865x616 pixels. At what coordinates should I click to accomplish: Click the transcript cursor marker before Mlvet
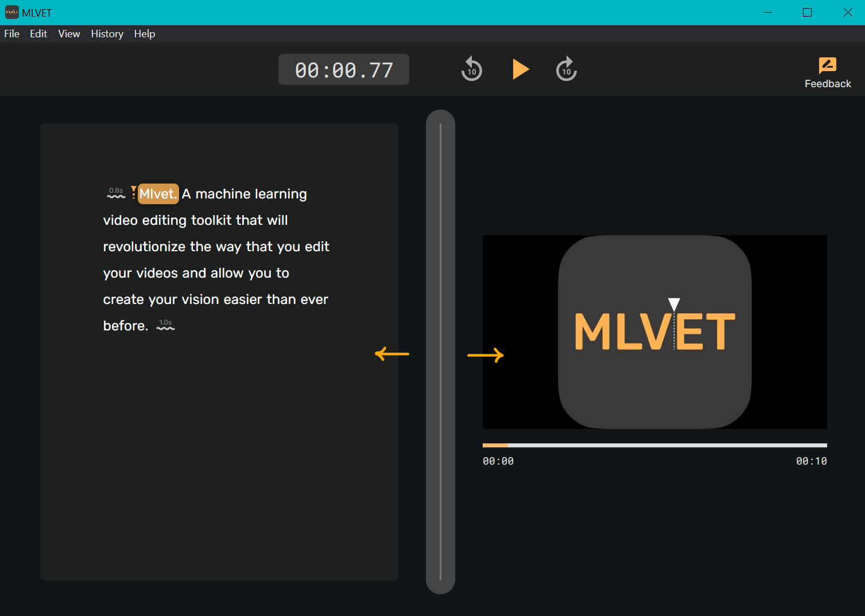tap(133, 192)
